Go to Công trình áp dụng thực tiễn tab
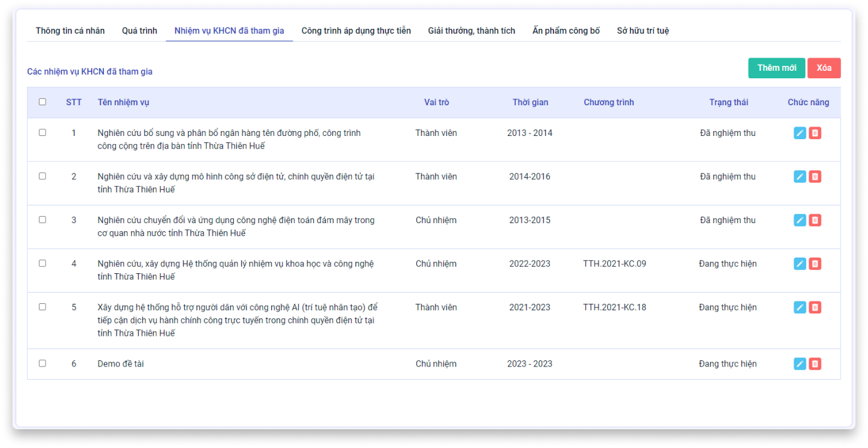 coord(356,31)
